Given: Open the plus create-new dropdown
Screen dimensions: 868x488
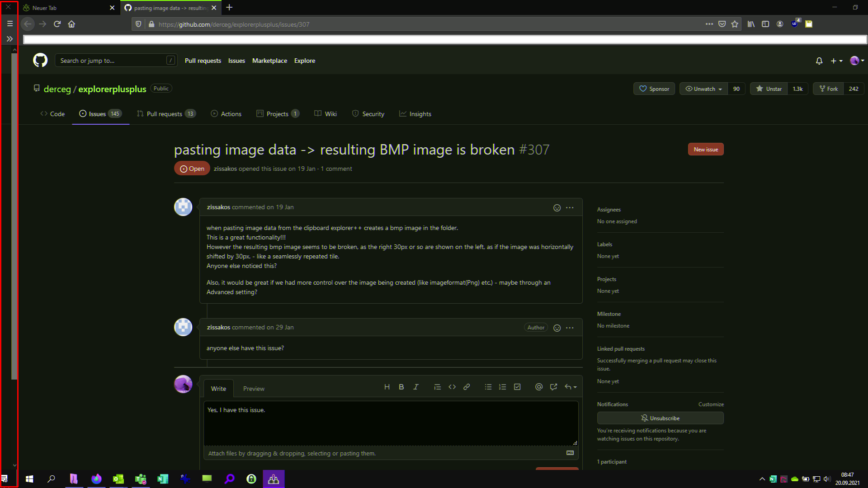Looking at the screenshot, I should tap(836, 61).
